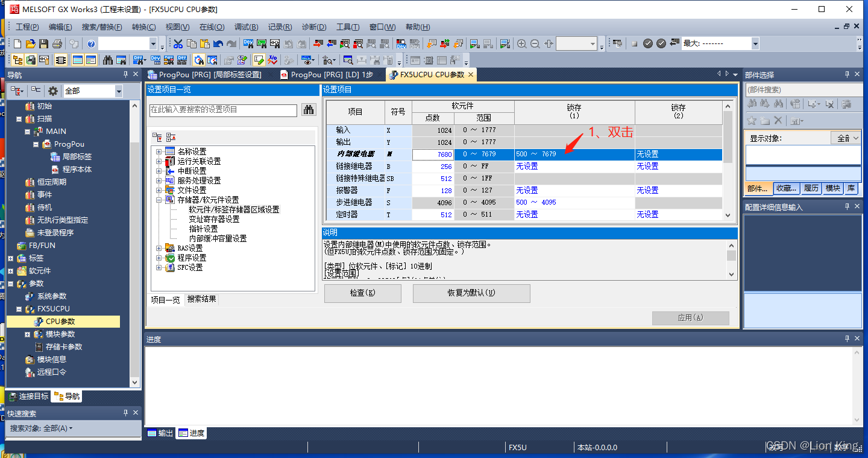
Task: Toggle the Navigation window toolbar icon
Action: coord(17,60)
